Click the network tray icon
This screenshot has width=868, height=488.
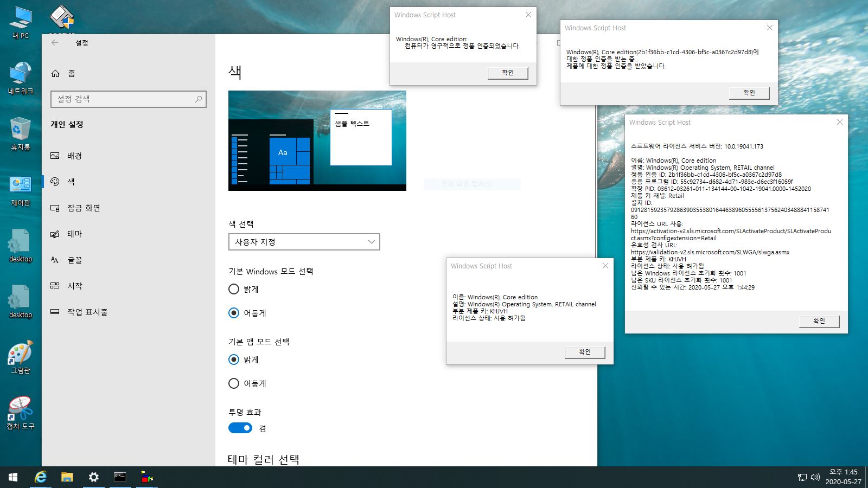802,477
